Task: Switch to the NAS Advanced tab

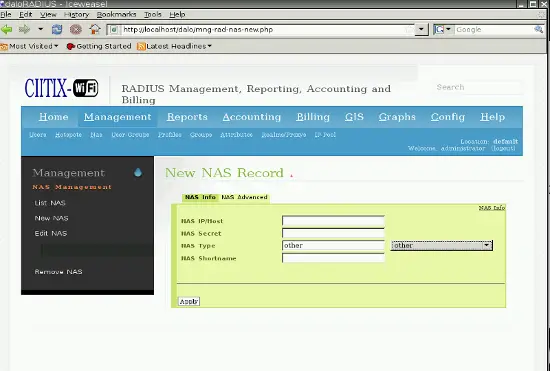Action: (244, 197)
